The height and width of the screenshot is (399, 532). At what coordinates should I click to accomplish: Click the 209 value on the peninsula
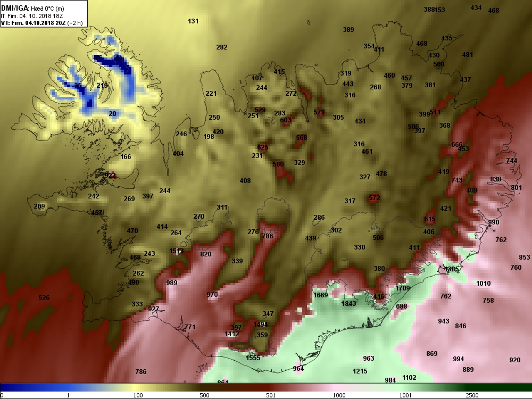pyautogui.click(x=39, y=206)
